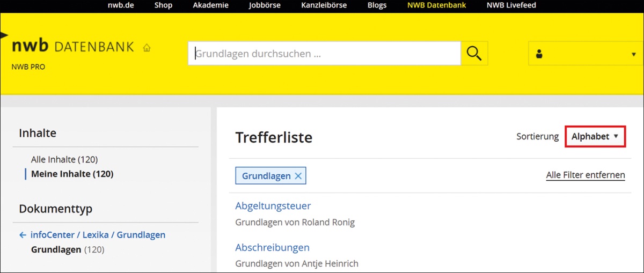Screen dimensions: 644x273
Task: Open the Shop top navigation item
Action: tap(163, 5)
